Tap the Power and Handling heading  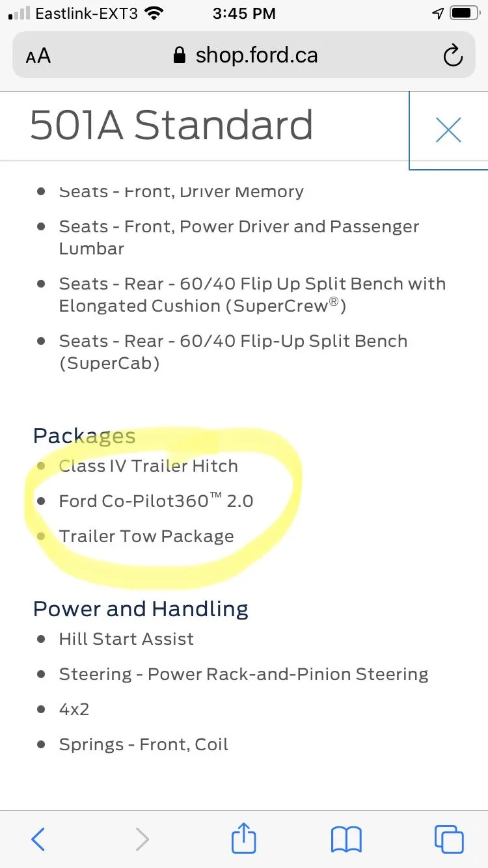point(141,609)
